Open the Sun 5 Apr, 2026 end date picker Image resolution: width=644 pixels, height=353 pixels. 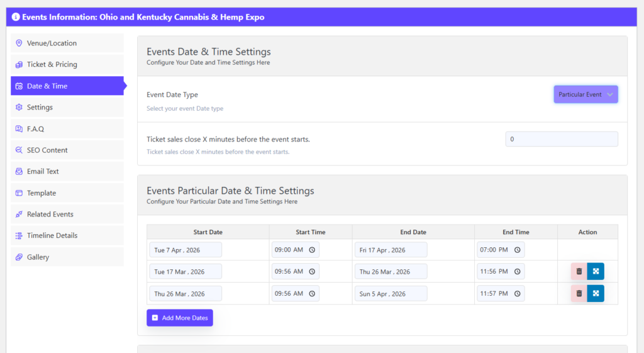(391, 294)
